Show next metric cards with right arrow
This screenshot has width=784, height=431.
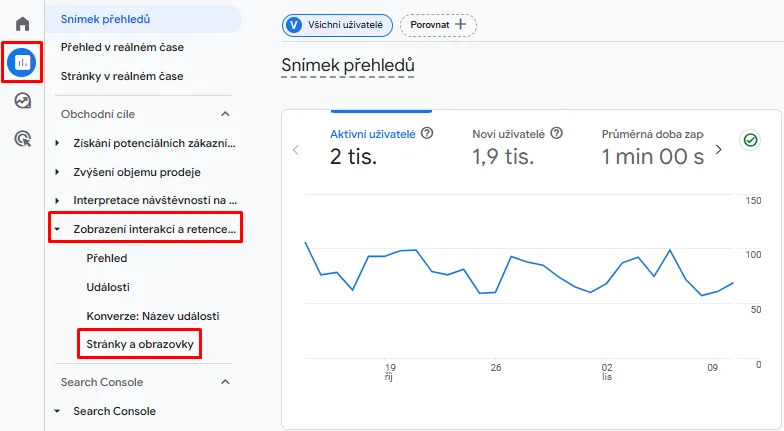[718, 150]
